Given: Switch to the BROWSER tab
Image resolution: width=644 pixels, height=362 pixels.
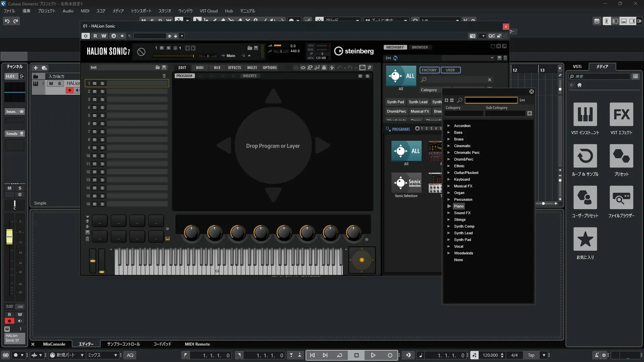Looking at the screenshot, I should pyautogui.click(x=420, y=47).
